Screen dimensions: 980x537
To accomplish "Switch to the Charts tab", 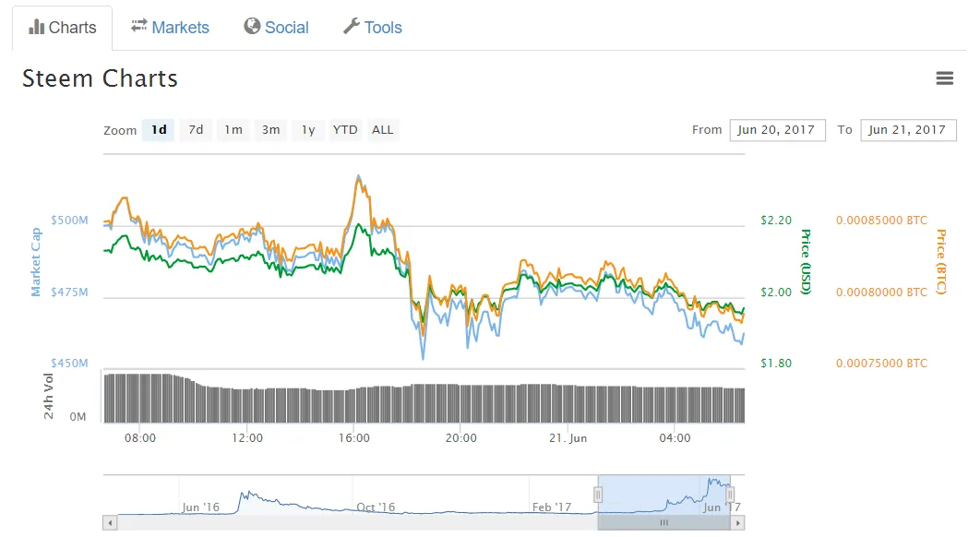I will tap(63, 28).
